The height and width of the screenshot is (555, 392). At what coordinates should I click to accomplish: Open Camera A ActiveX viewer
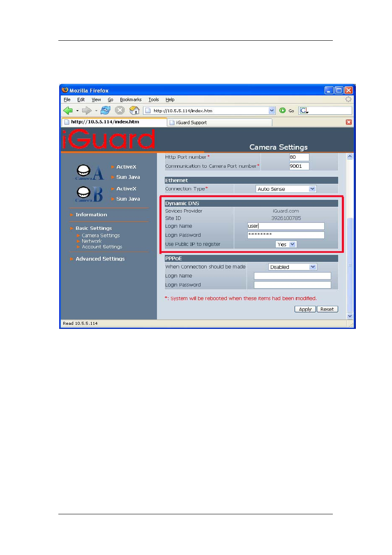(x=126, y=167)
